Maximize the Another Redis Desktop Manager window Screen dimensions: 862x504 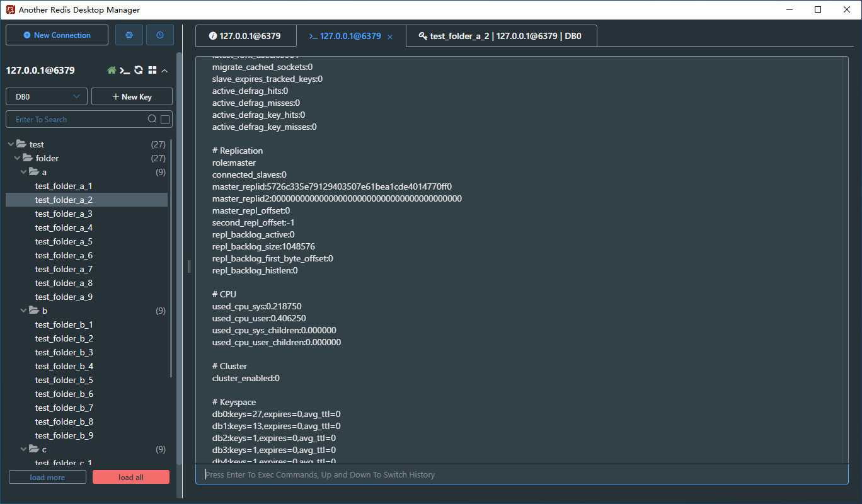(x=818, y=9)
